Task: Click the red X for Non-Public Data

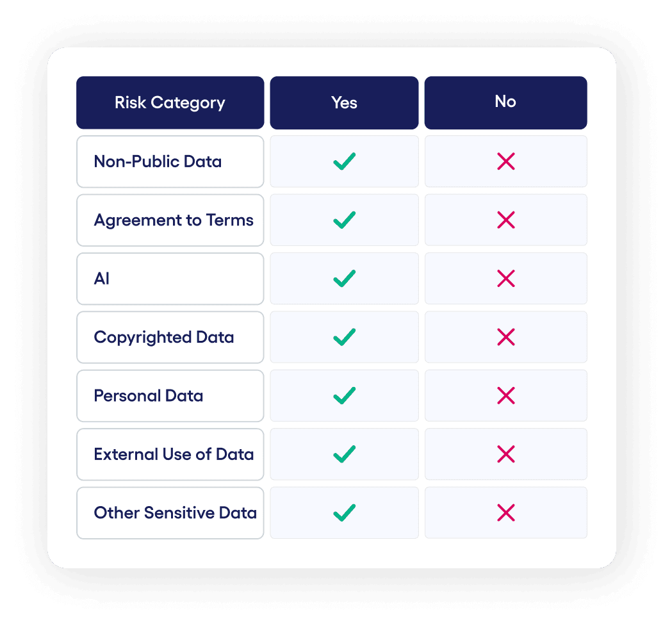Action: [505, 161]
